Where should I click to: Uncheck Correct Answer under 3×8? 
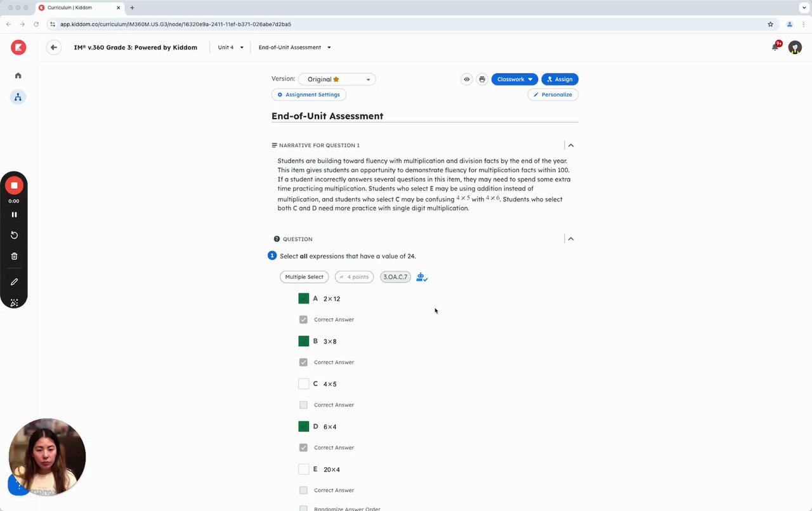pyautogui.click(x=303, y=362)
